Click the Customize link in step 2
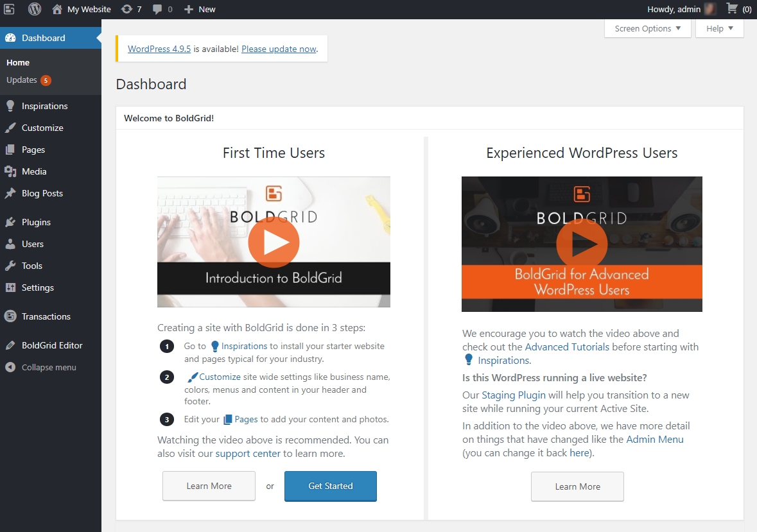 pos(220,377)
